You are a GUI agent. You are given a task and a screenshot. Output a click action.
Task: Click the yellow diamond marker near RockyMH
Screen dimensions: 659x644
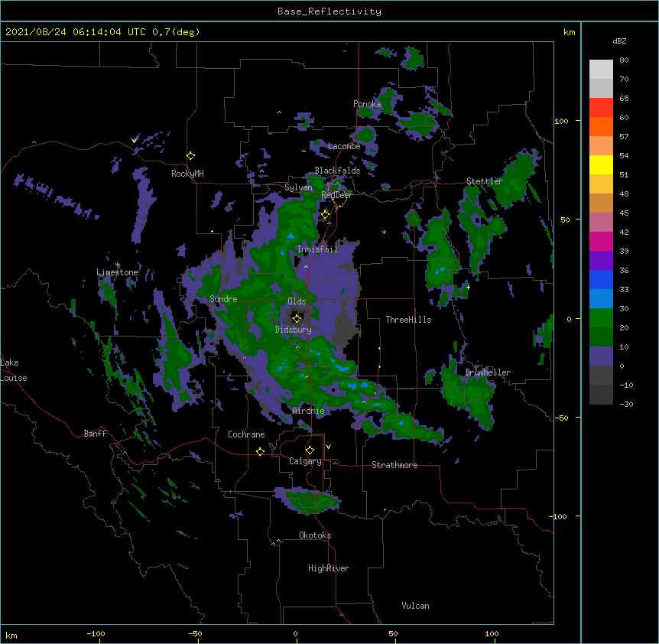(x=191, y=156)
